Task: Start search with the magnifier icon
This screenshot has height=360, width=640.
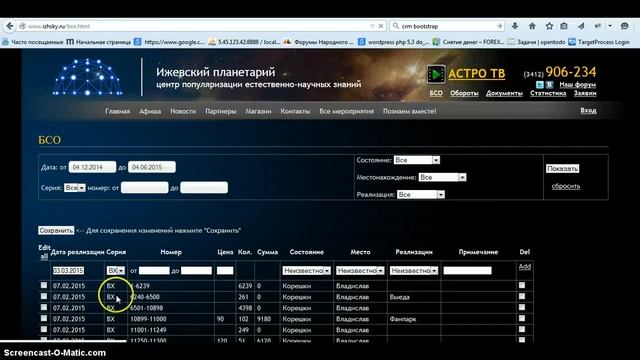Action: pos(396,26)
